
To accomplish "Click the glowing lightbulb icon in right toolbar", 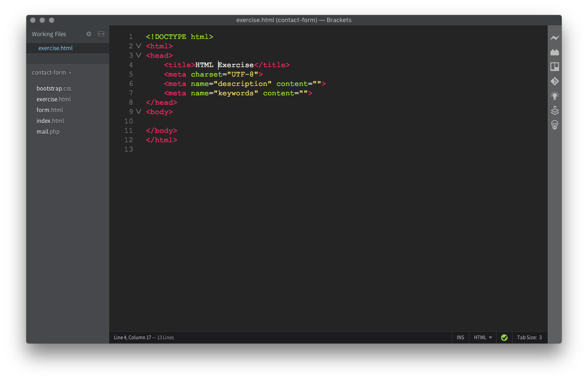I will click(x=555, y=96).
